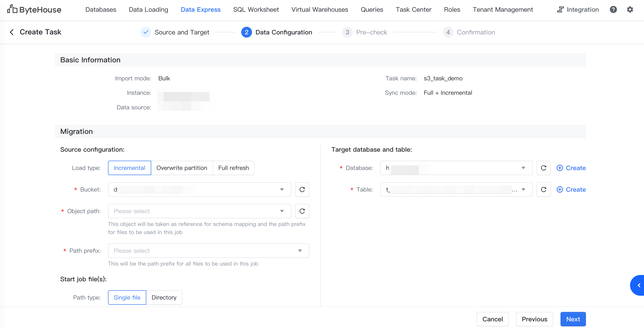
Task: Open the Bucket dropdown
Action: pos(200,189)
